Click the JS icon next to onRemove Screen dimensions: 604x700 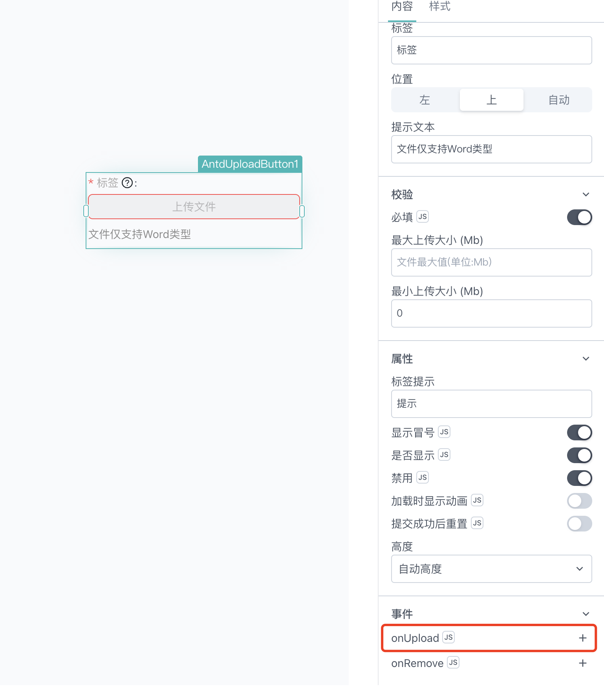pyautogui.click(x=453, y=663)
